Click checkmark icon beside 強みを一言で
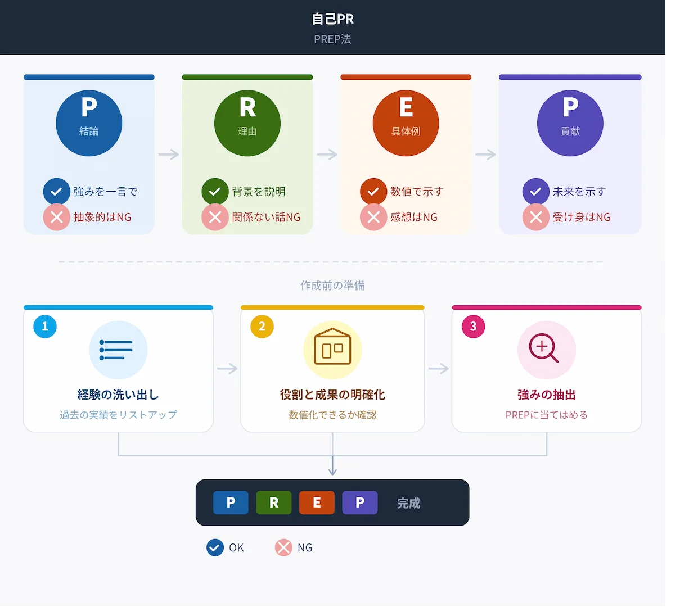The height and width of the screenshot is (616, 675). [x=57, y=192]
